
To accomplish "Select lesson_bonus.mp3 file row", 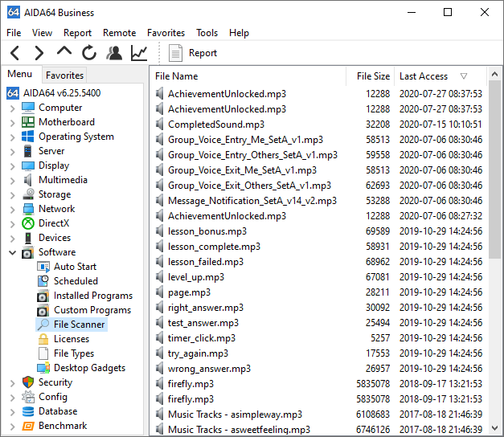I will click(x=318, y=231).
